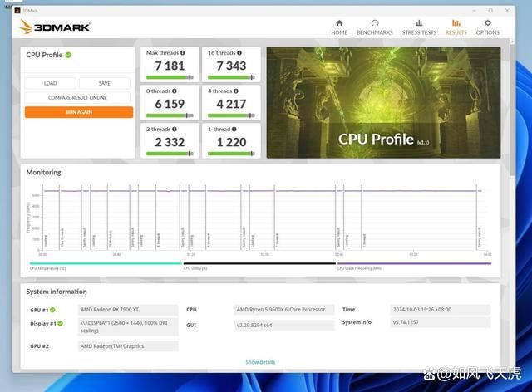Click the Max threads info icon
532x392 pixels.
(182, 53)
